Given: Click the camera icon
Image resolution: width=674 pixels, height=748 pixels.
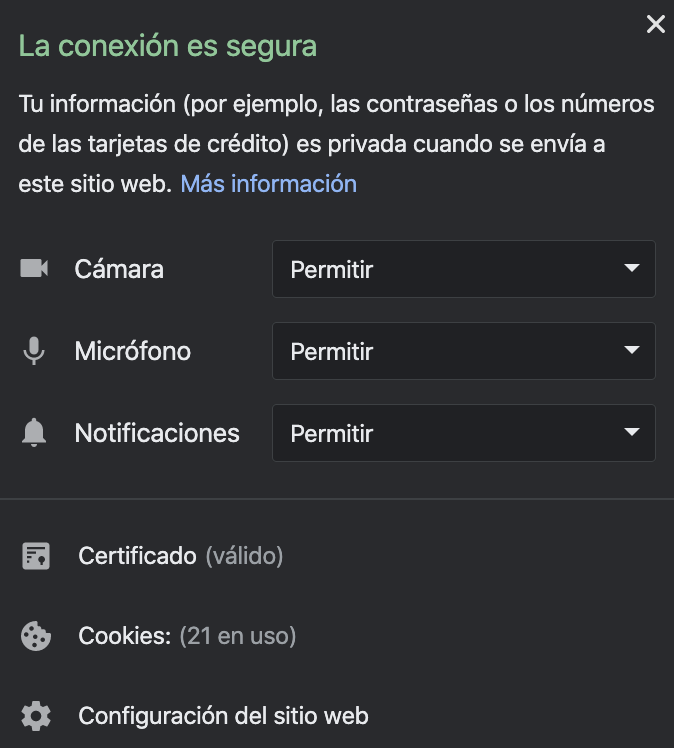Looking at the screenshot, I should coord(34,268).
